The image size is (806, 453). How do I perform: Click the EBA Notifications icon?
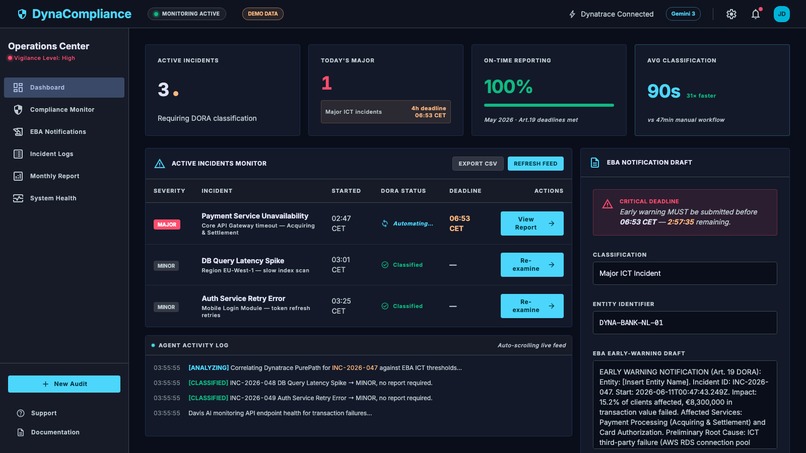[18, 132]
